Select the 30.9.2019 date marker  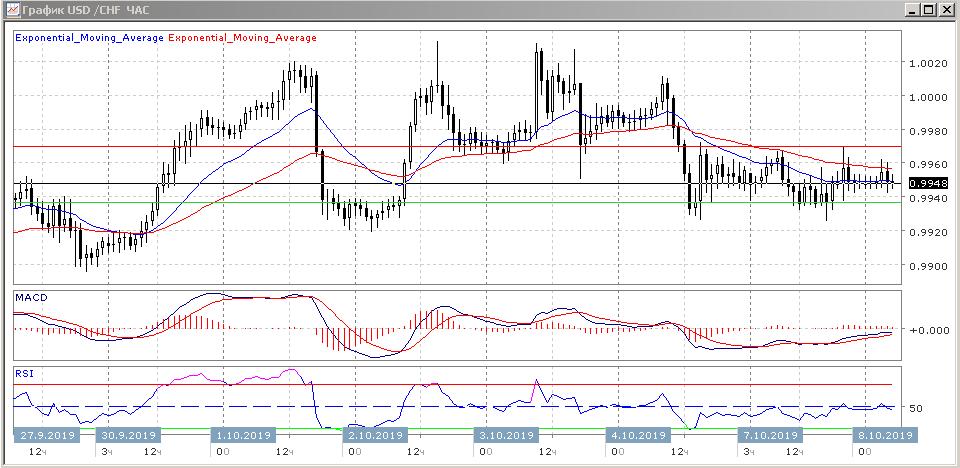(127, 436)
